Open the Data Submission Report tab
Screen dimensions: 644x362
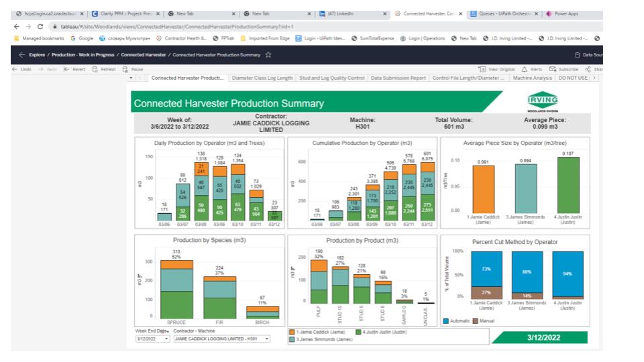point(398,78)
